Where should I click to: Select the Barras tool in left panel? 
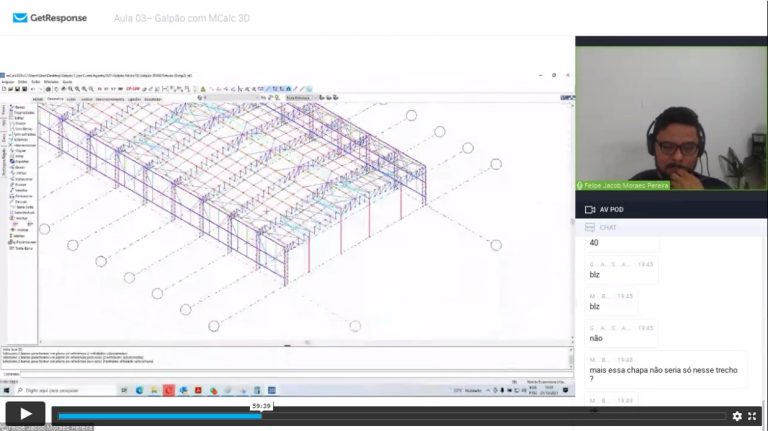(17, 107)
